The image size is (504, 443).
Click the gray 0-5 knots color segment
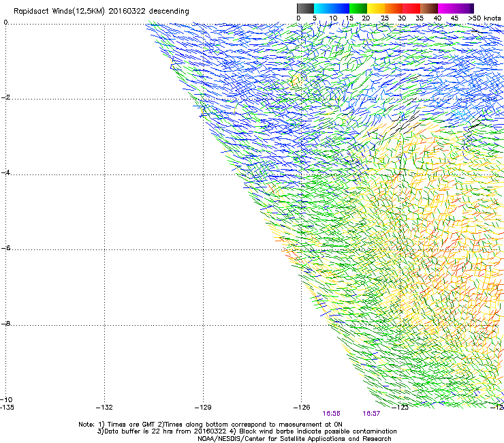point(305,8)
